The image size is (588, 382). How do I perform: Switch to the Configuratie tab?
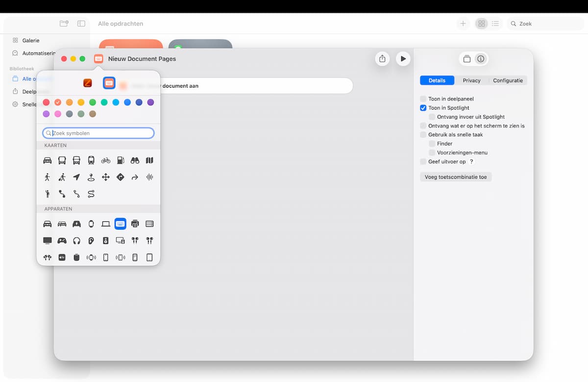(508, 80)
